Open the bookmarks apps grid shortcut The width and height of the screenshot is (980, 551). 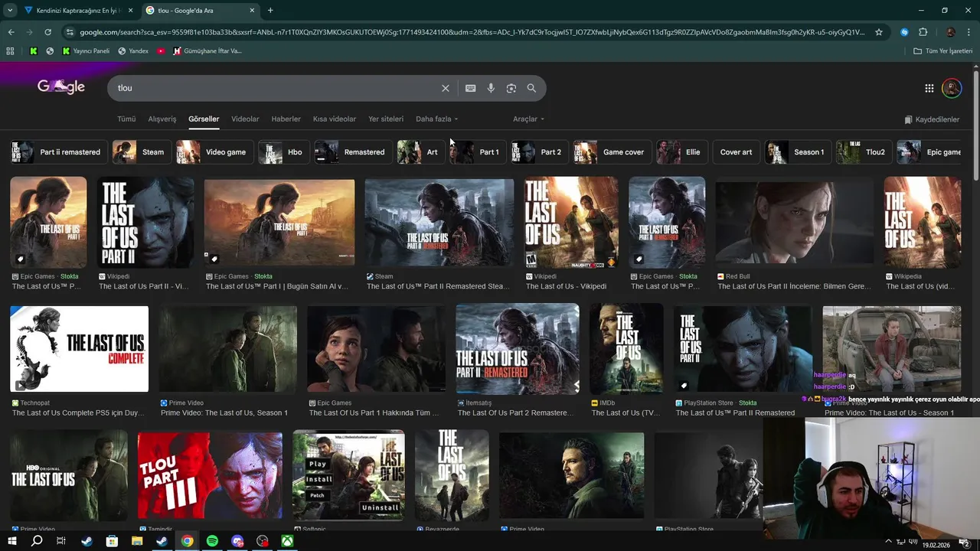(10, 51)
